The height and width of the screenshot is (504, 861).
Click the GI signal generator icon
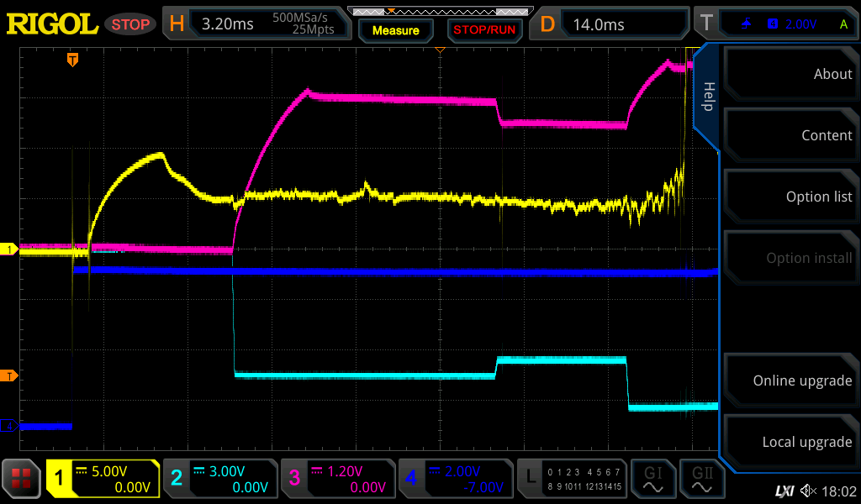click(x=653, y=479)
